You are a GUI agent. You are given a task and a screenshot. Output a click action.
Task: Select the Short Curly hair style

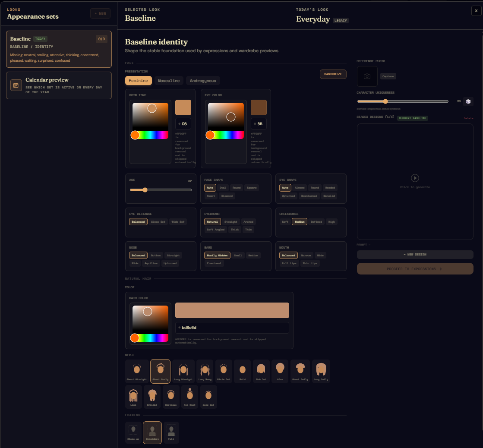pyautogui.click(x=160, y=371)
